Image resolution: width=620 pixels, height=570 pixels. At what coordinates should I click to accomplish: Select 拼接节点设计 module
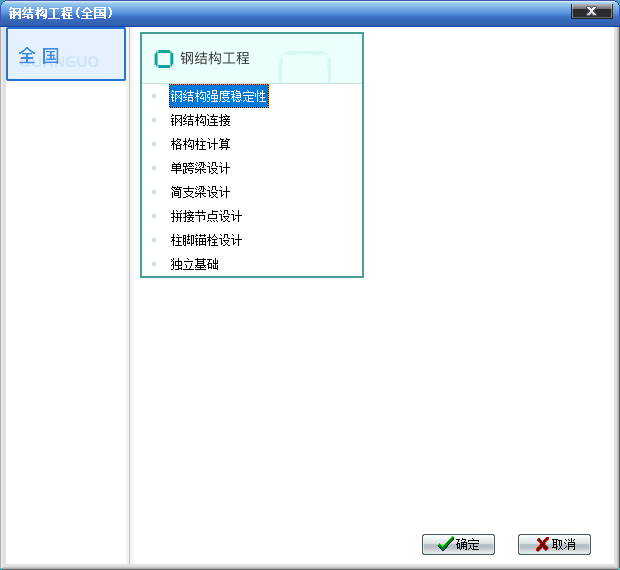206,216
